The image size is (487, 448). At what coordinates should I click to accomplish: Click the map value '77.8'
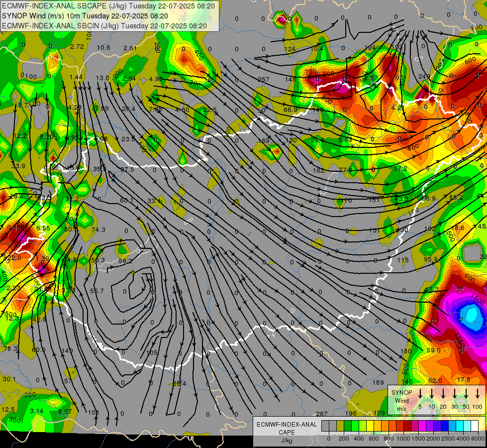(x=345, y=170)
